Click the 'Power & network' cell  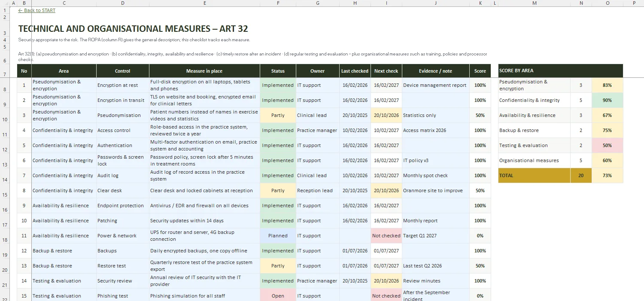point(123,236)
